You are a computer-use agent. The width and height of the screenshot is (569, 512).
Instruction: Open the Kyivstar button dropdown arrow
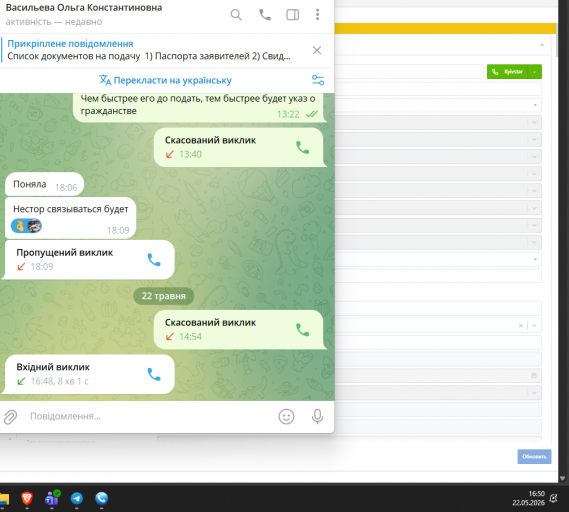point(535,71)
